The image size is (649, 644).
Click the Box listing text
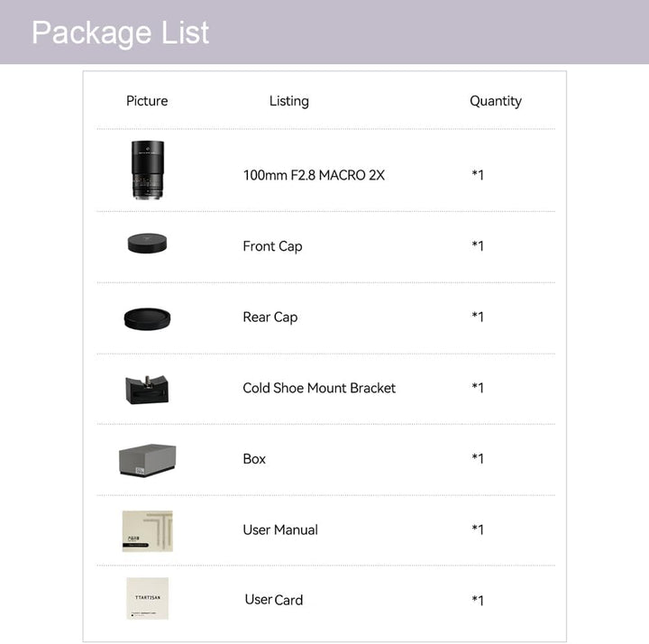254,459
